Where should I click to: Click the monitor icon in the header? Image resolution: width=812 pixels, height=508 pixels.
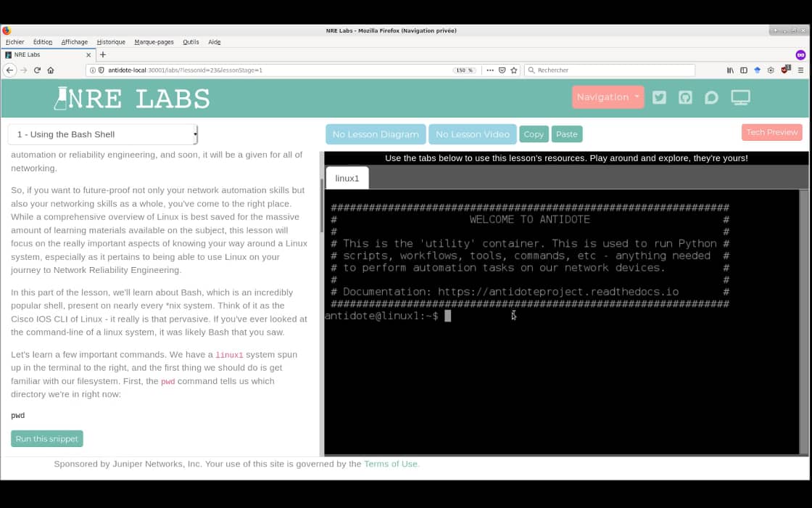click(x=740, y=97)
